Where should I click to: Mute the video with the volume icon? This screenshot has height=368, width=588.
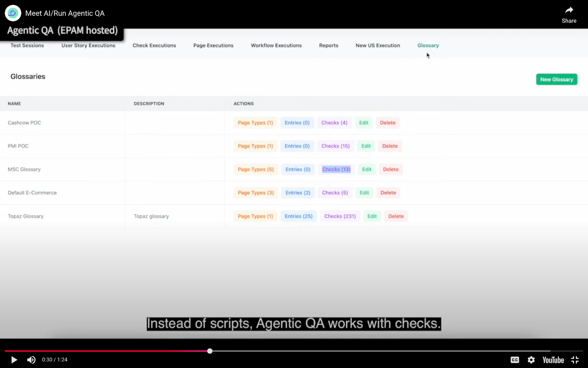(x=31, y=360)
